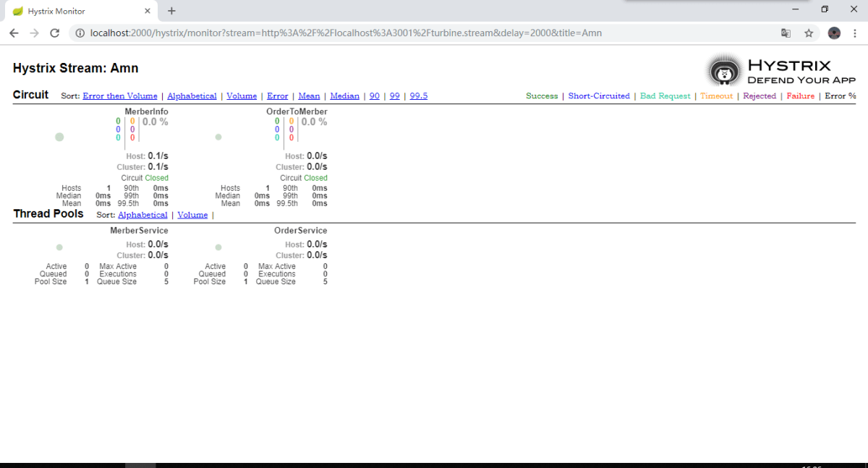Click the MerberInfo circuit health circle
The height and width of the screenshot is (468, 868).
click(59, 137)
